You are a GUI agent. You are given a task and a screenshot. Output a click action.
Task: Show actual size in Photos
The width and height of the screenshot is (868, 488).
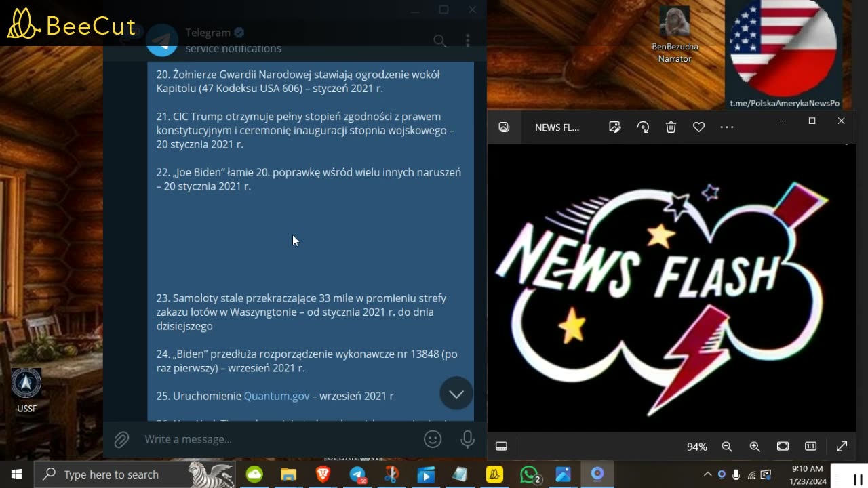810,446
